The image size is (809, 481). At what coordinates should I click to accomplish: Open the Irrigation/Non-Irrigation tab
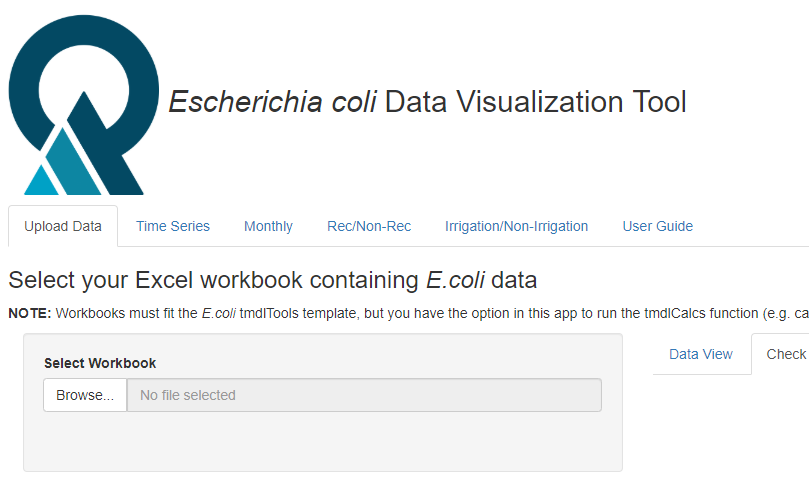coord(516,226)
